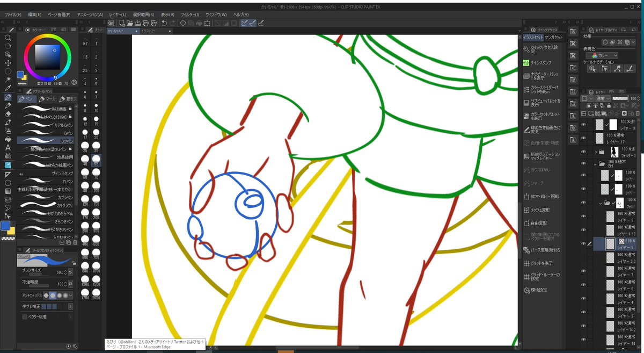Toggle visibility of selected レイヤー 8

pyautogui.click(x=584, y=244)
